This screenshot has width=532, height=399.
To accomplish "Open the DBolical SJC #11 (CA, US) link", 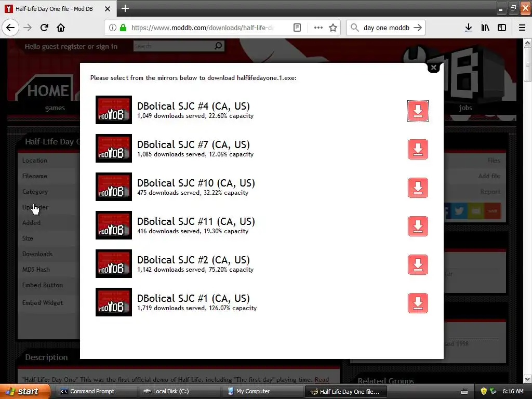I will [x=196, y=221].
